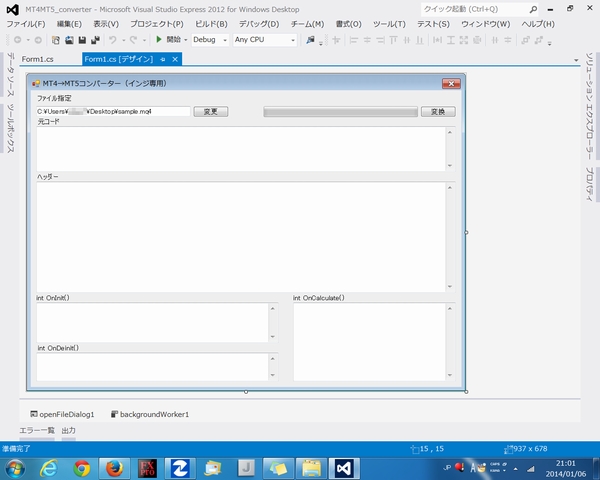Click the Align Rights layout icon
Image resolution: width=600 pixels, height=480 pixels.
(x=380, y=40)
